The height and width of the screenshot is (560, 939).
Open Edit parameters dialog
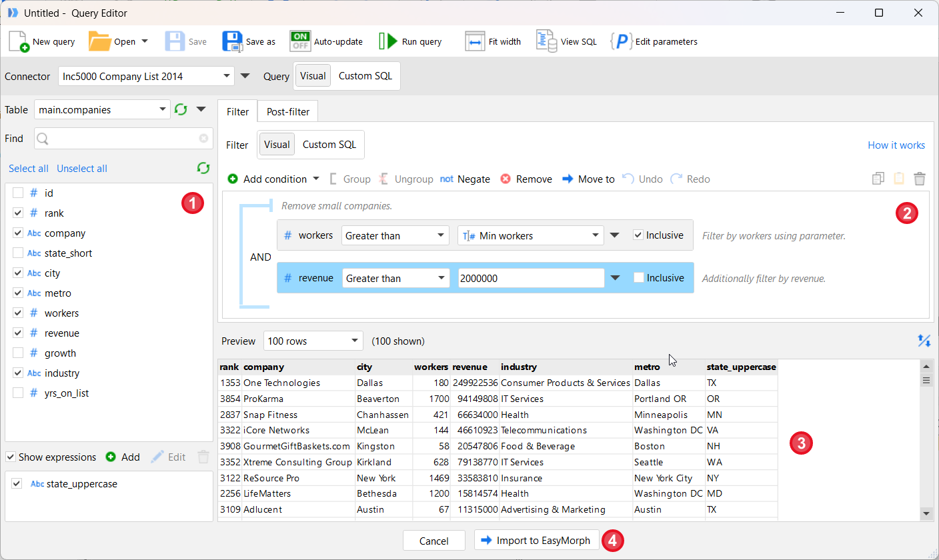pos(654,41)
